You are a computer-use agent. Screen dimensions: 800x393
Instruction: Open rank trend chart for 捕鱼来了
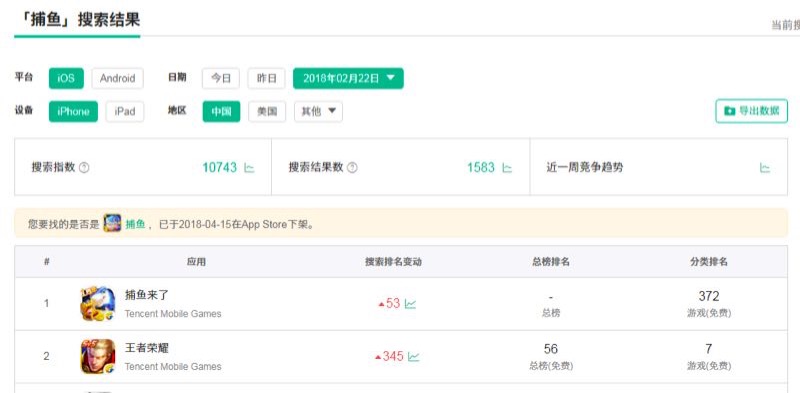[410, 304]
